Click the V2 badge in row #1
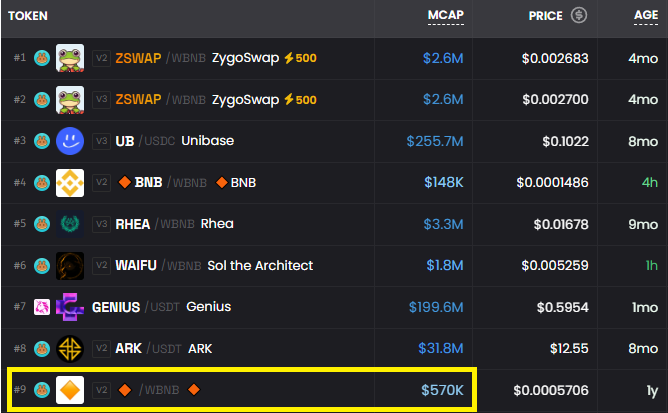Viewport: 668px width, 413px height. pyautogui.click(x=101, y=58)
